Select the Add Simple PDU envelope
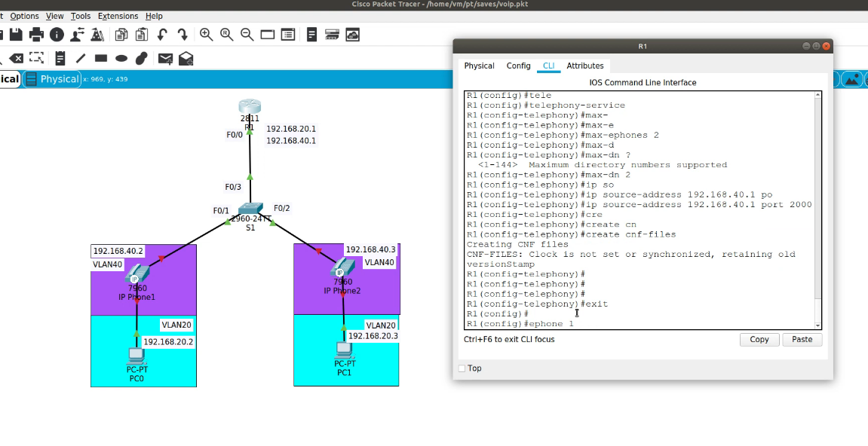Screen dimensions: 868x446 point(165,58)
